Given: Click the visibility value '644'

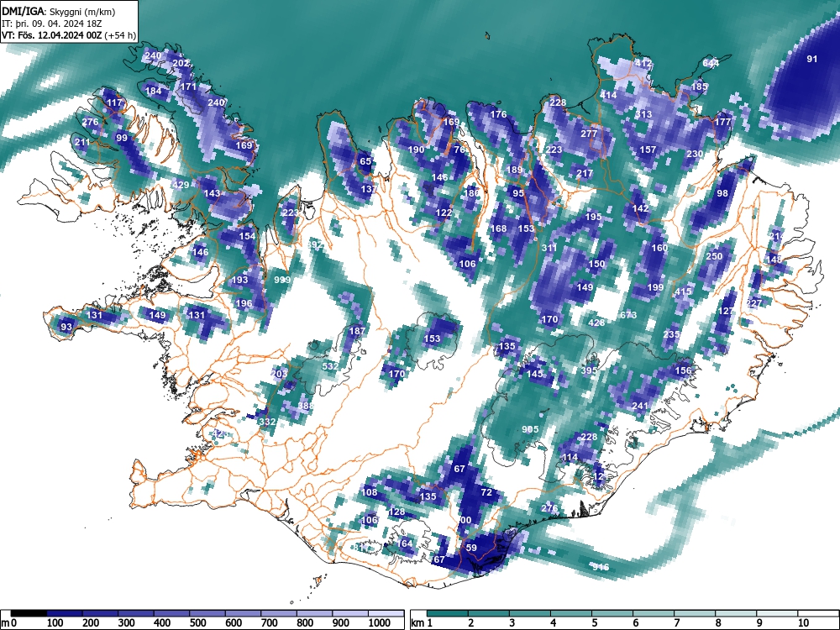Looking at the screenshot, I should 711,63.
